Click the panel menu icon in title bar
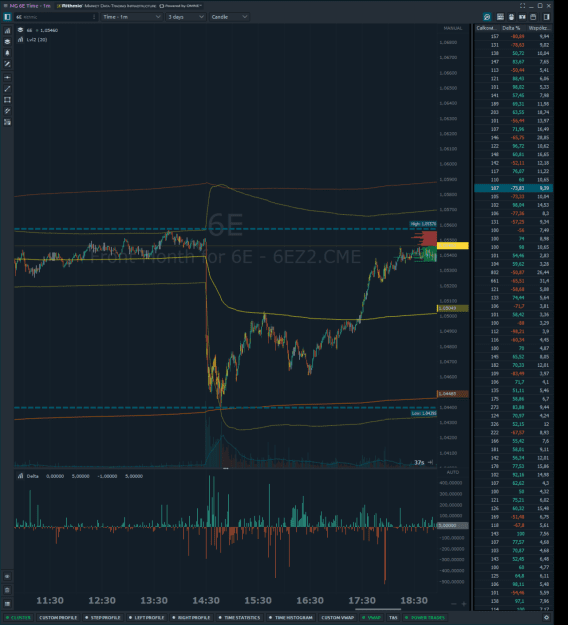The height and width of the screenshot is (625, 568). pyautogui.click(x=5, y=6)
